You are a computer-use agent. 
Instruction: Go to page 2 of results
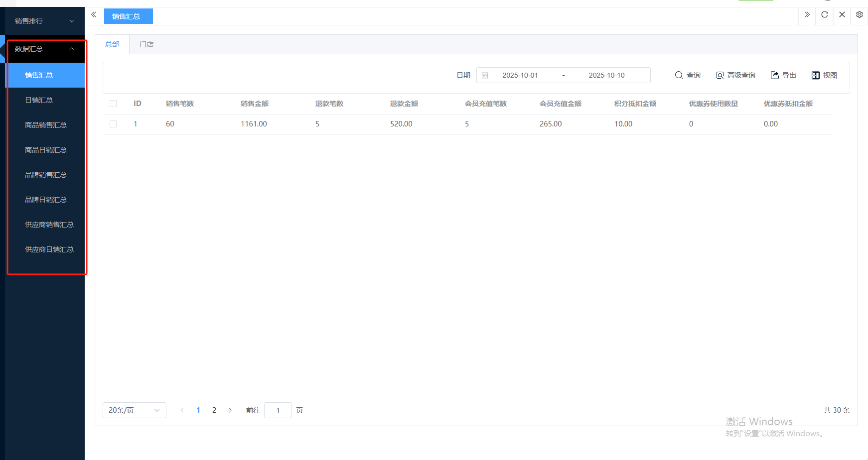point(214,410)
